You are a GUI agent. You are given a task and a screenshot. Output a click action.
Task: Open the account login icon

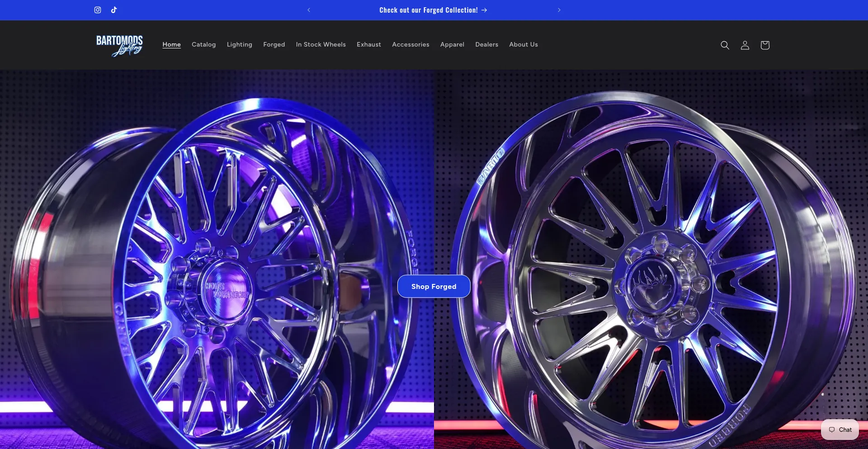745,45
